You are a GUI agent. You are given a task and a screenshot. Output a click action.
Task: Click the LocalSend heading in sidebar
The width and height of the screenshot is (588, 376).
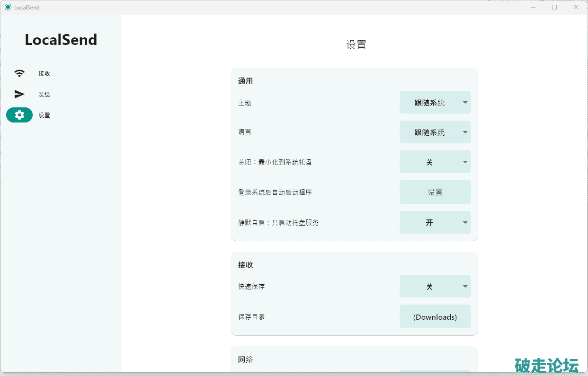(x=61, y=40)
